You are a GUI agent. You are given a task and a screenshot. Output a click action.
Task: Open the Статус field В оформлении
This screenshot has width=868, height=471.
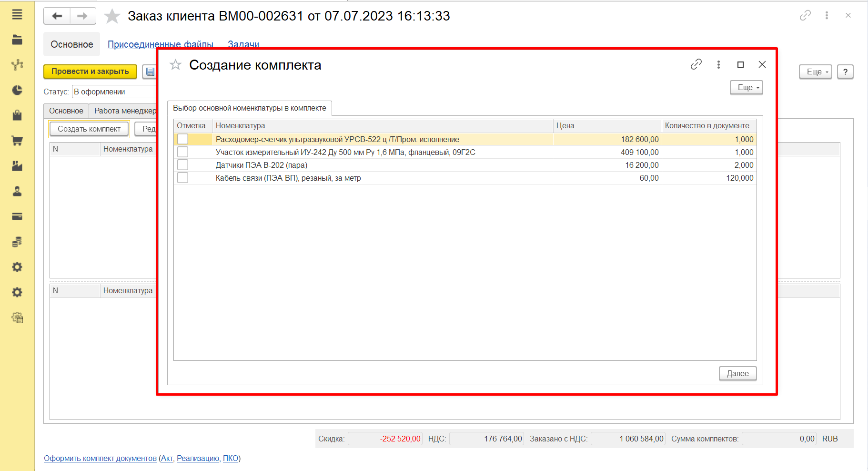[114, 92]
